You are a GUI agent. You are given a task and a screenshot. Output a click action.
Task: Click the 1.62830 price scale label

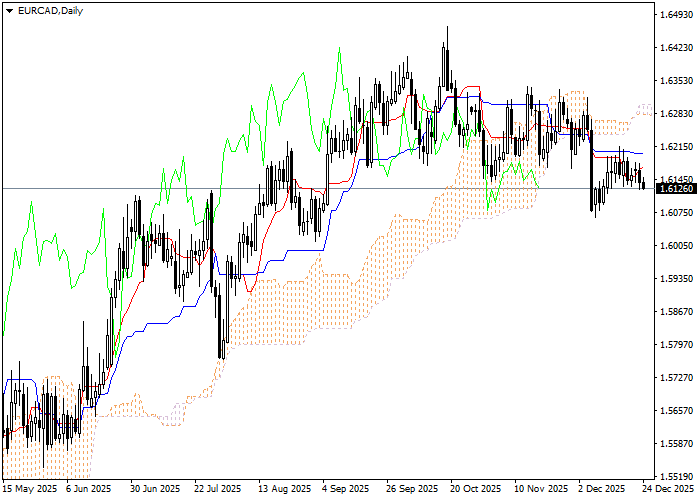[676, 114]
